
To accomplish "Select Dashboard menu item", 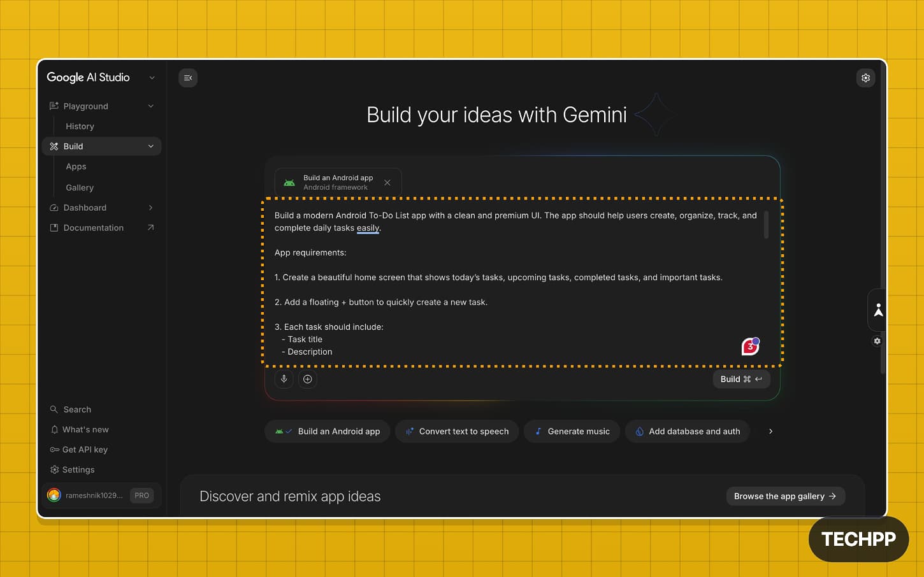I will (x=102, y=208).
